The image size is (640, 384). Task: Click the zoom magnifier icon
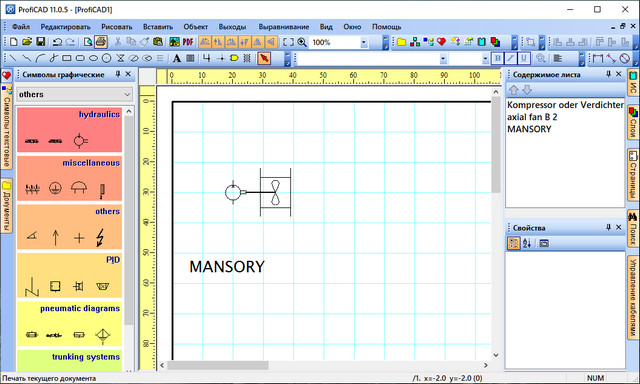coord(302,42)
